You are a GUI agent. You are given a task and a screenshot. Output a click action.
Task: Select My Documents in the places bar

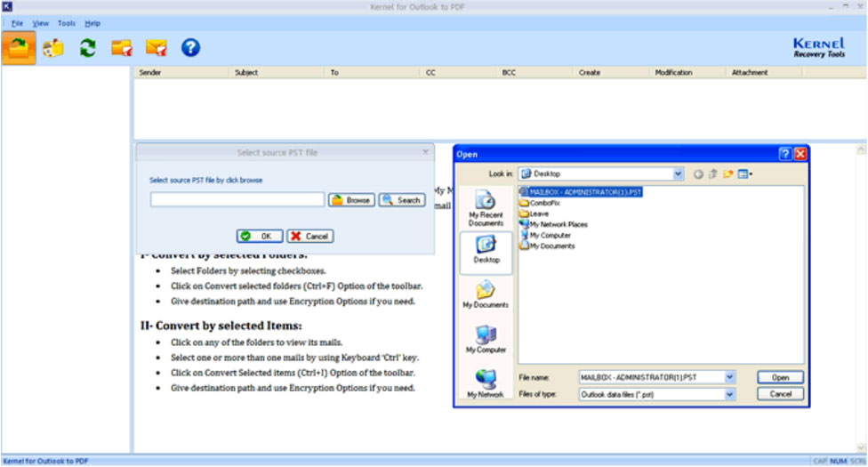point(486,294)
